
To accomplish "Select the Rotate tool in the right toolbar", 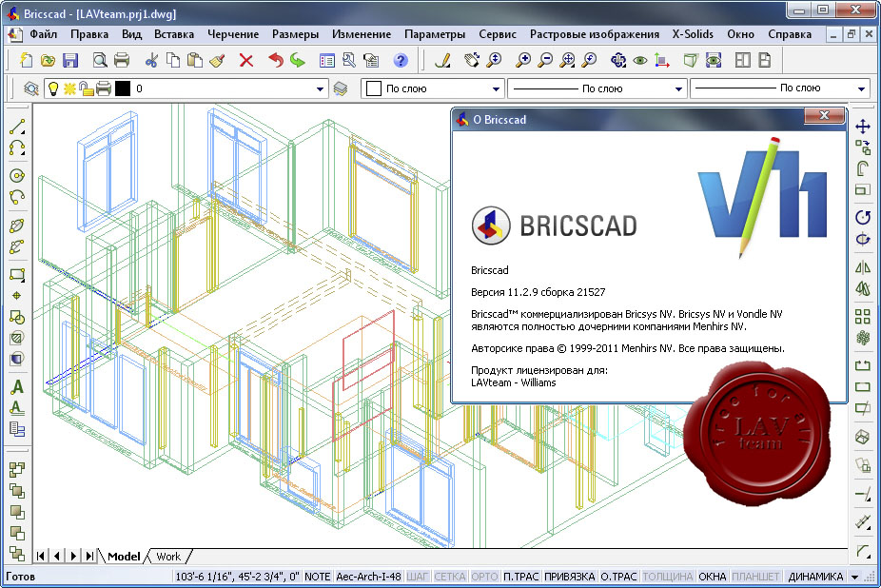I will (x=863, y=218).
